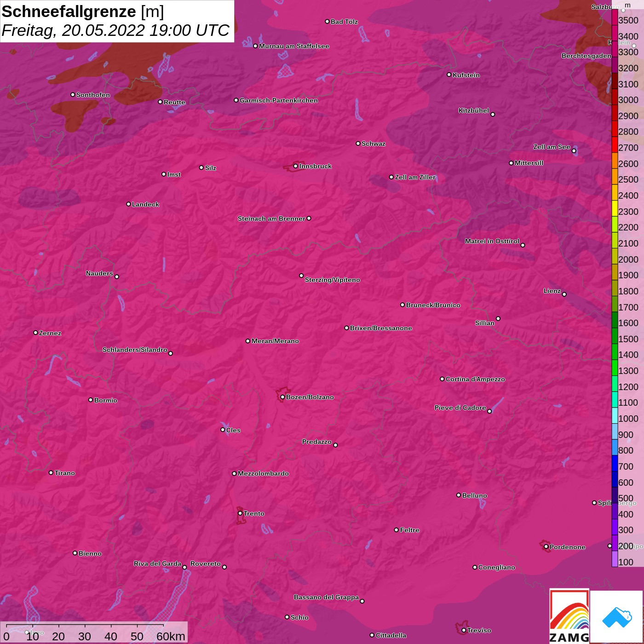
Task: Click the 2300 m yellow legend swatch
Action: pyautogui.click(x=615, y=208)
